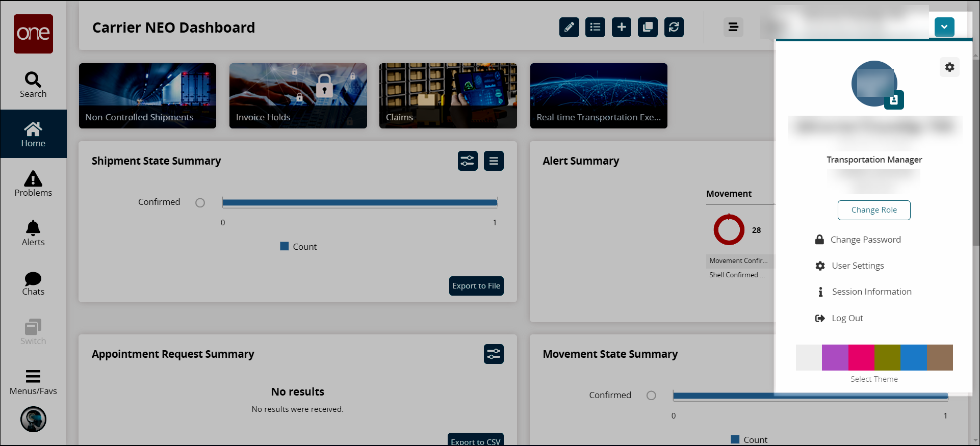This screenshot has height=446, width=980.
Task: Click the gear icon in user panel
Action: (949, 67)
